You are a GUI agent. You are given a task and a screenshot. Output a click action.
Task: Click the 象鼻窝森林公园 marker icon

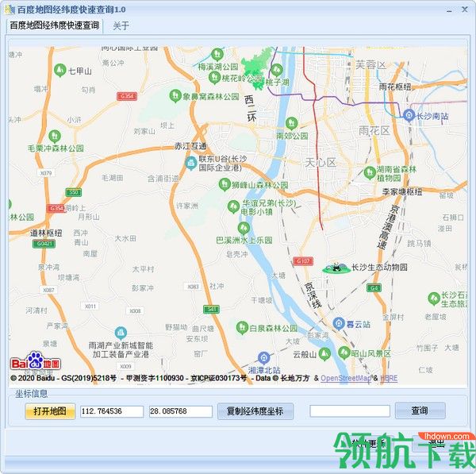tap(175, 96)
